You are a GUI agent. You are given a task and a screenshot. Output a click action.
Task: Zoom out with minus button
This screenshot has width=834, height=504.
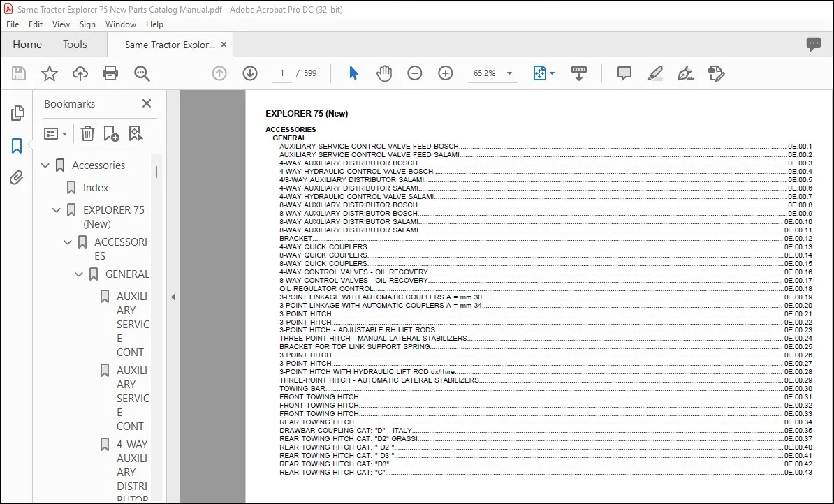click(x=415, y=73)
